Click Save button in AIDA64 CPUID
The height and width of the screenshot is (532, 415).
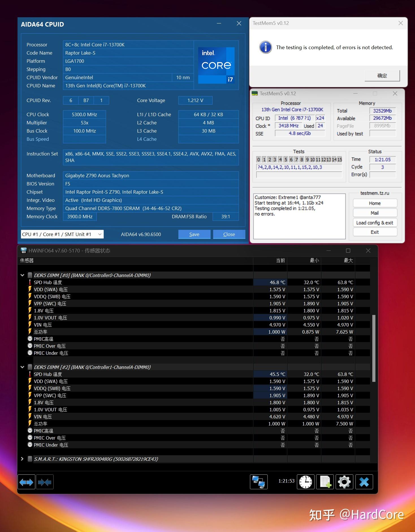194,234
